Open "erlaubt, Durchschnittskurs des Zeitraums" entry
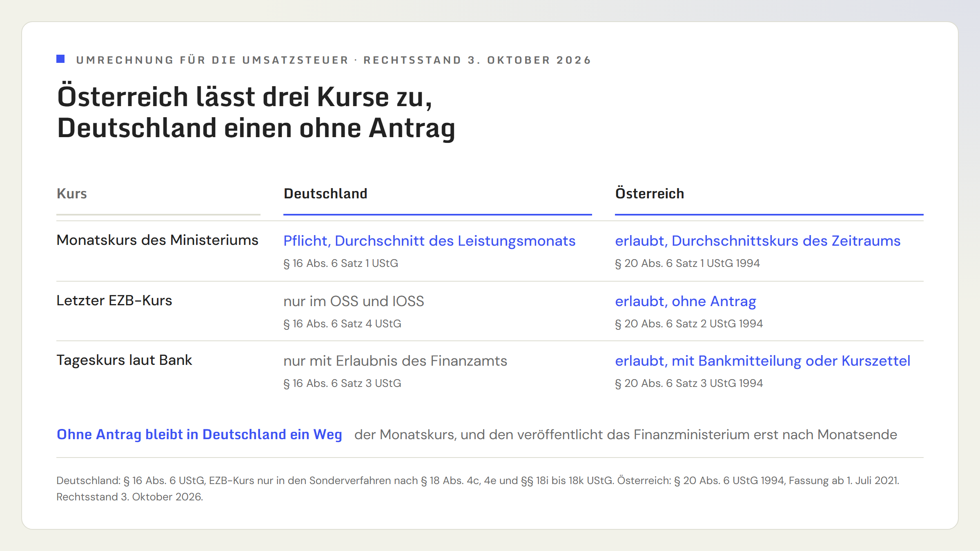Screen dimensions: 980x551 (x=758, y=241)
